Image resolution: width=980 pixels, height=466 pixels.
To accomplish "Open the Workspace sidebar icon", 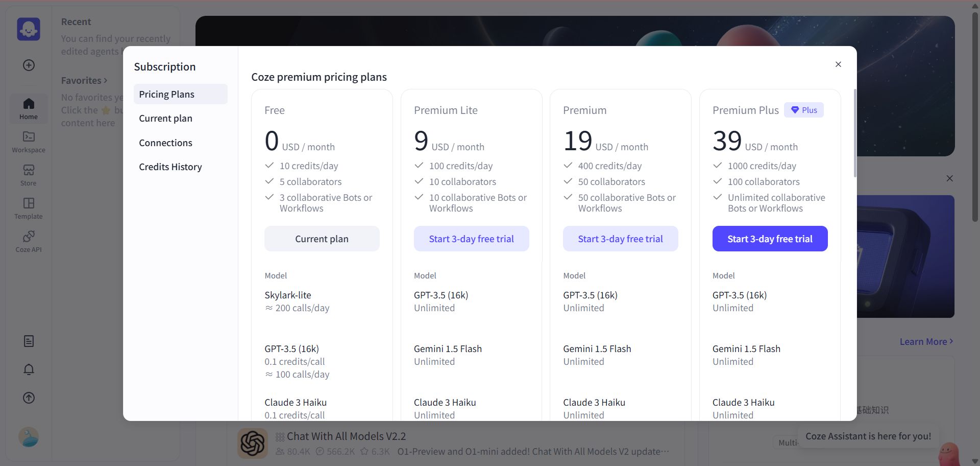I will tap(29, 142).
